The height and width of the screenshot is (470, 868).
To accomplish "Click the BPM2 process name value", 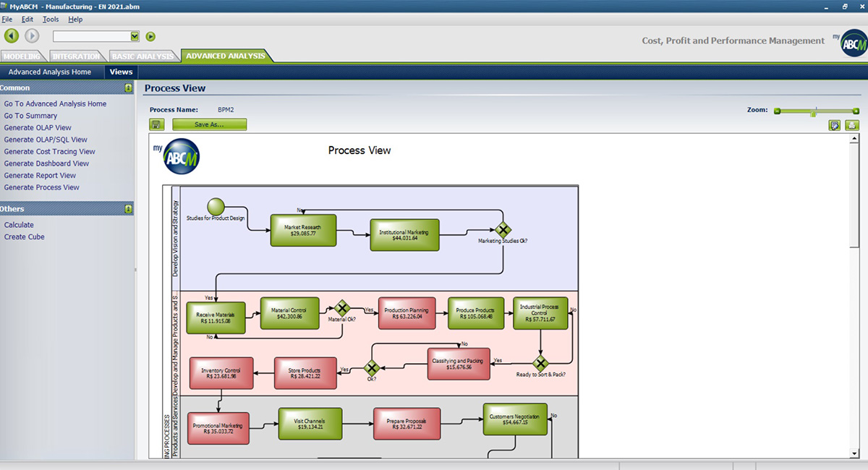I will coord(226,110).
